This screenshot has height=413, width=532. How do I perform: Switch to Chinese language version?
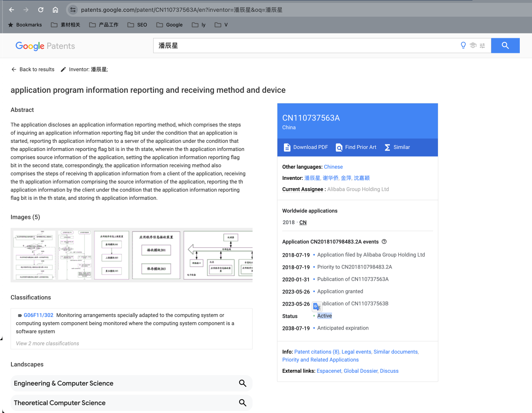click(333, 167)
